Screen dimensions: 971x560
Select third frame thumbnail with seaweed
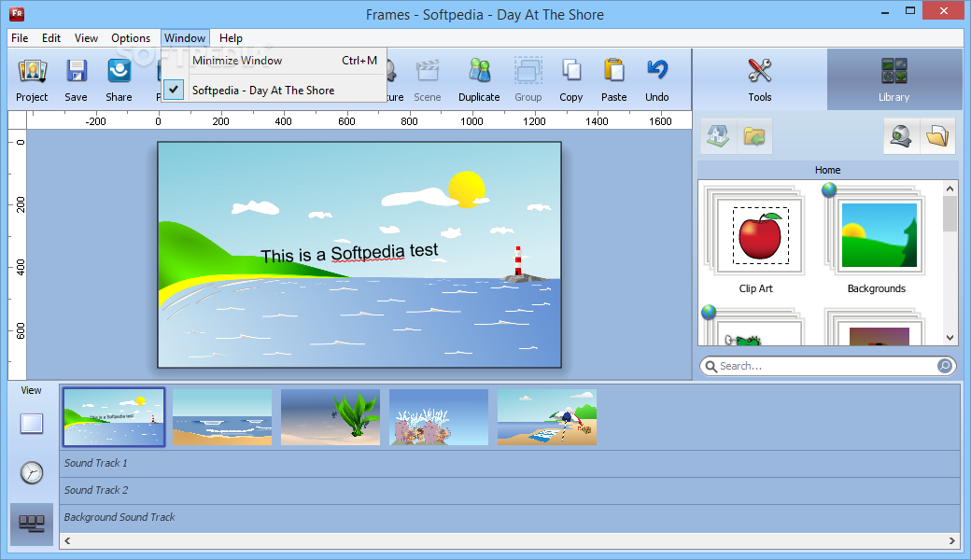(331, 417)
